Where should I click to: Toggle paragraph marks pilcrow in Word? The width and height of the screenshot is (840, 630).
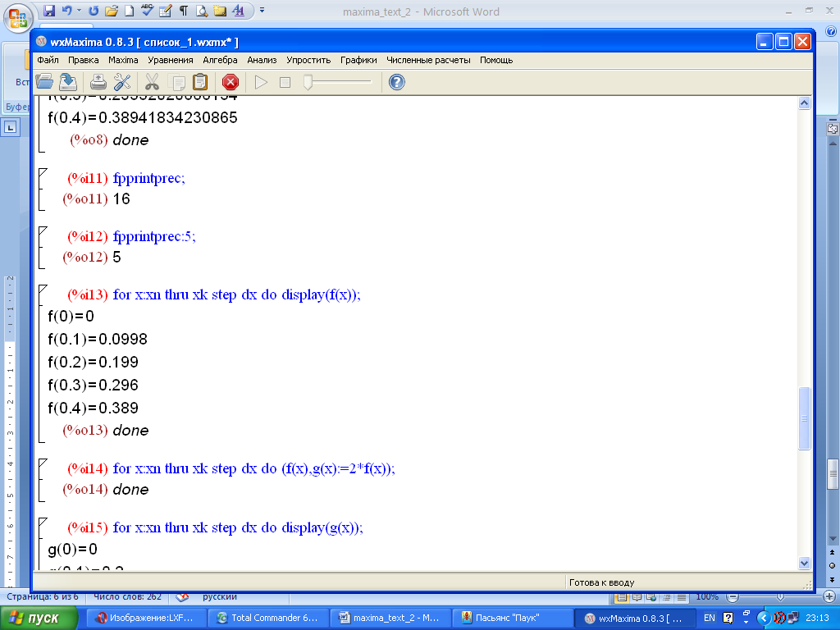click(x=183, y=10)
